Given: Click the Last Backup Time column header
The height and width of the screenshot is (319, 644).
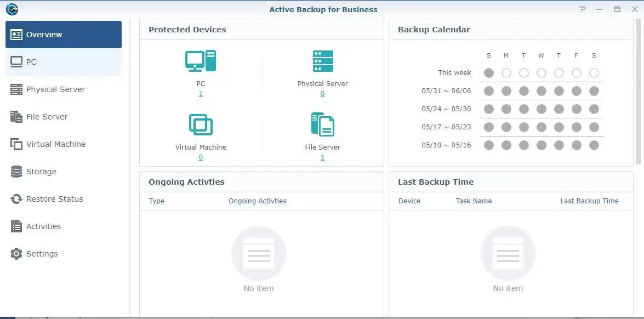Looking at the screenshot, I should click(x=589, y=201).
